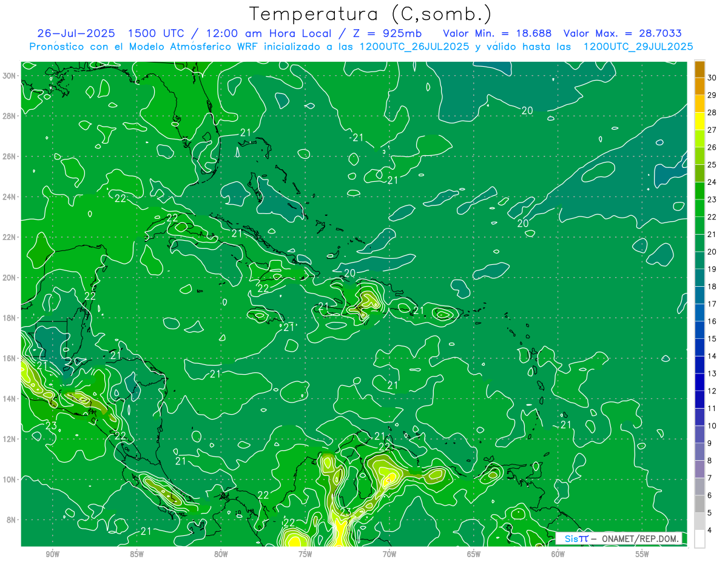Click the '27' value on the color scale
The image size is (728, 562).
click(x=712, y=130)
